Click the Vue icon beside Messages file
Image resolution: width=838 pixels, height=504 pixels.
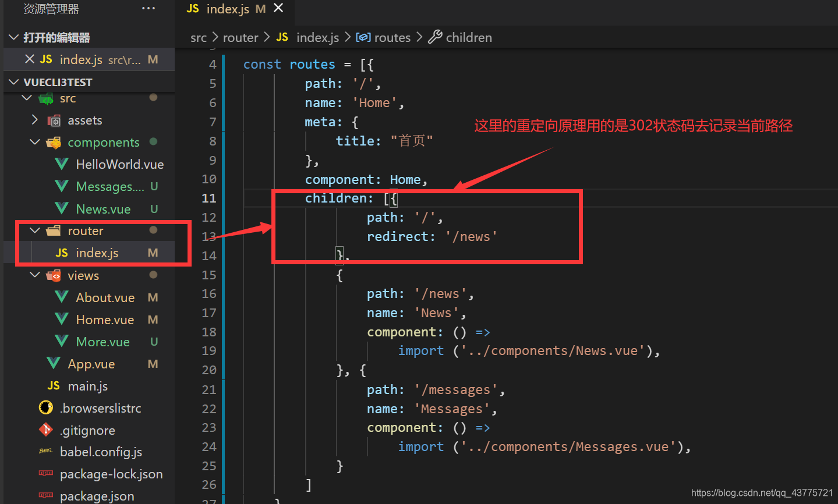pos(62,186)
